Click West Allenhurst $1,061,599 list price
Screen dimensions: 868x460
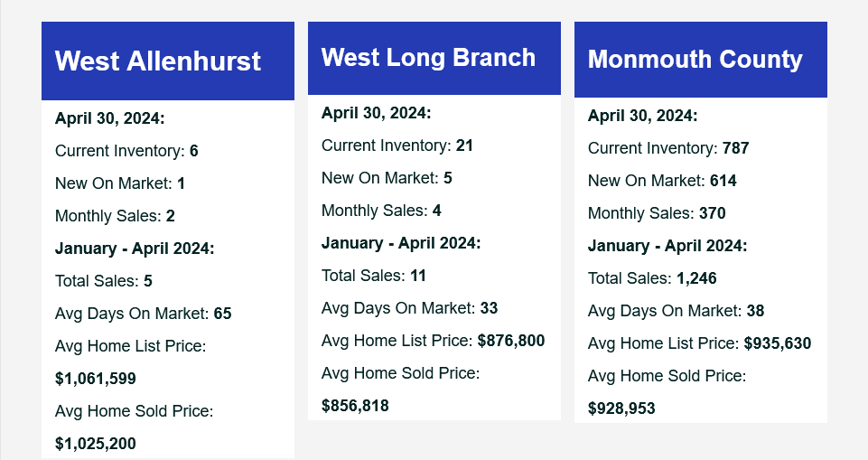pyautogui.click(x=95, y=379)
